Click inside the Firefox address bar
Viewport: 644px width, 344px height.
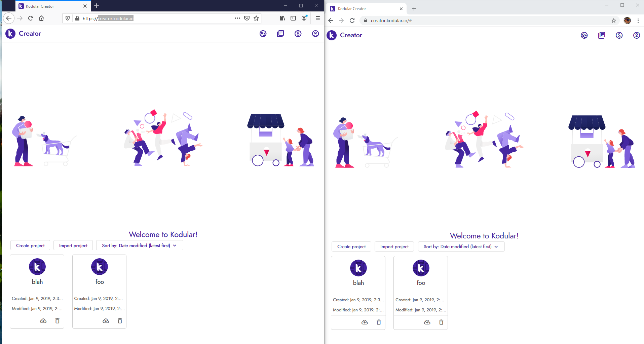click(151, 18)
